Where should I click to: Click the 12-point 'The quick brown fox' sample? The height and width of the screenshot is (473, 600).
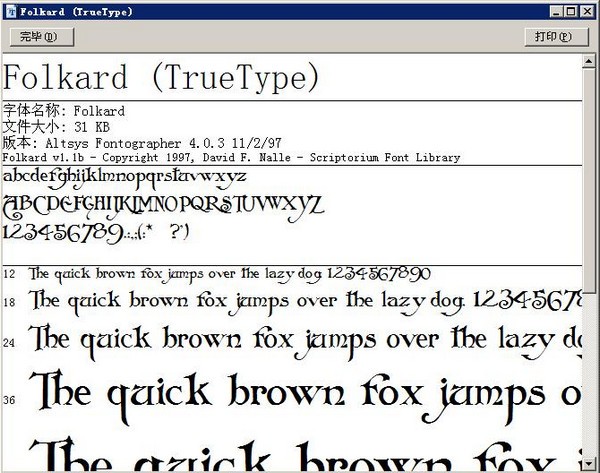(x=230, y=275)
